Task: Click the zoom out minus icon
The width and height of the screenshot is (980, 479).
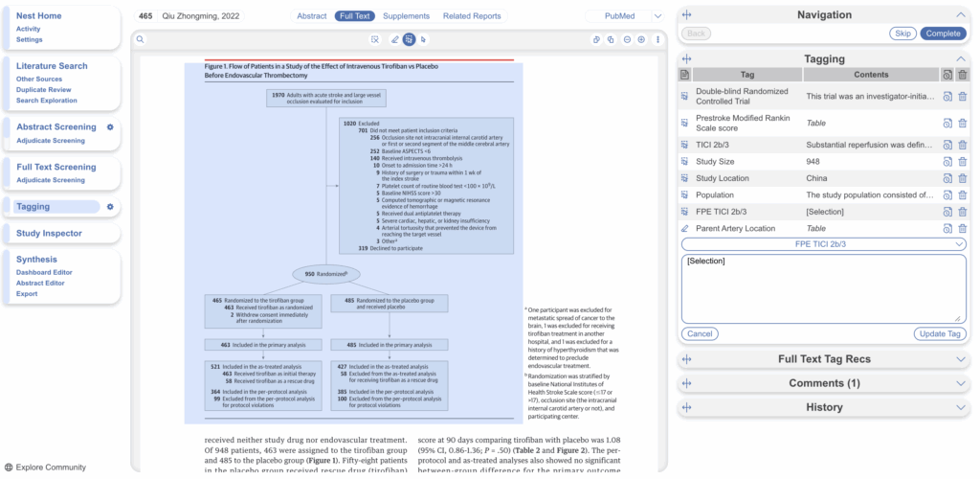Action: click(627, 39)
